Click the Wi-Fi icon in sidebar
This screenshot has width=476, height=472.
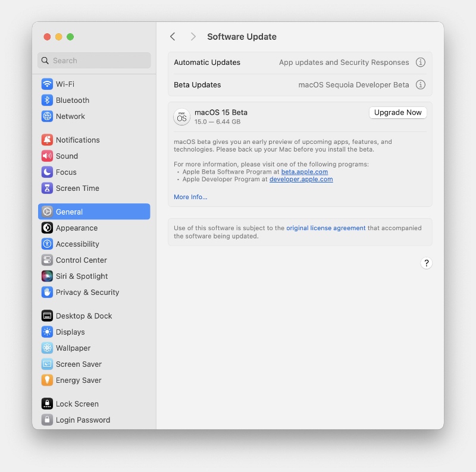pyautogui.click(x=47, y=84)
